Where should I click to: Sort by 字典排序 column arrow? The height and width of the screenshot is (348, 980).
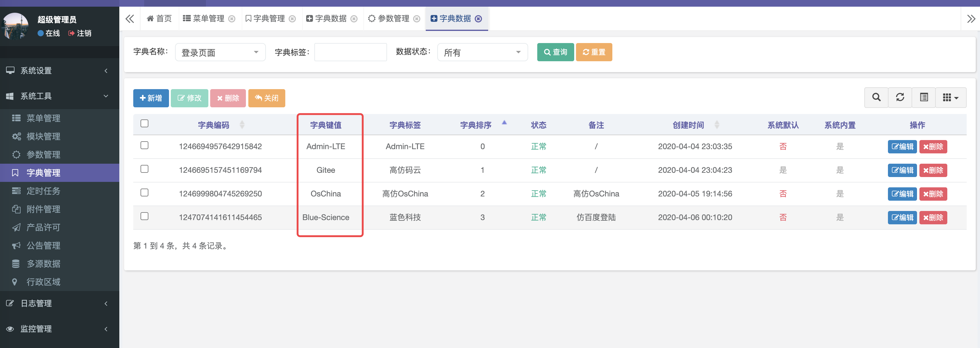pyautogui.click(x=504, y=123)
